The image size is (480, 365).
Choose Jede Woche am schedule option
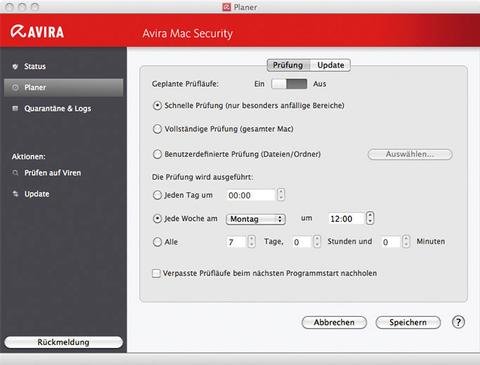pos(157,219)
